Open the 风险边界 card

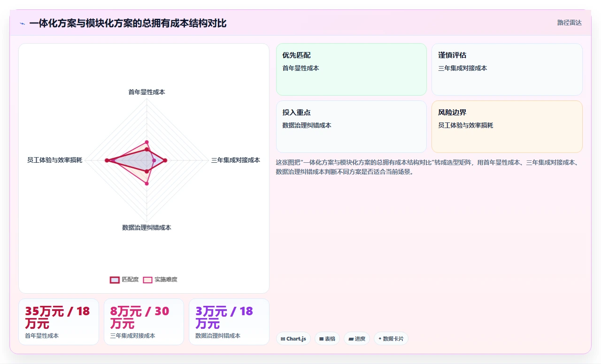click(x=507, y=127)
